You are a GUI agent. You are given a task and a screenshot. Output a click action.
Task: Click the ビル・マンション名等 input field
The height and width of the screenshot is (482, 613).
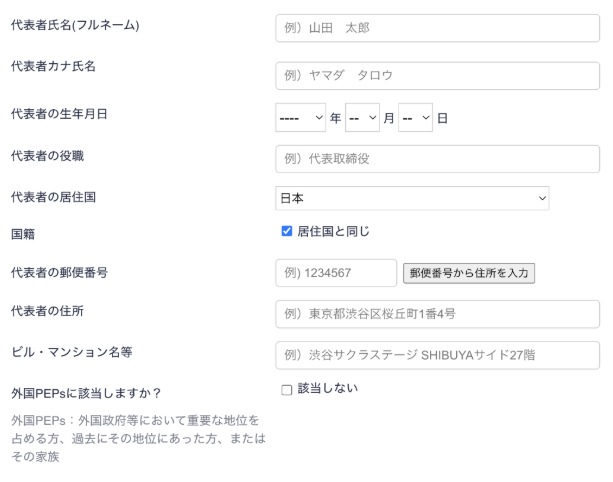[x=437, y=356]
